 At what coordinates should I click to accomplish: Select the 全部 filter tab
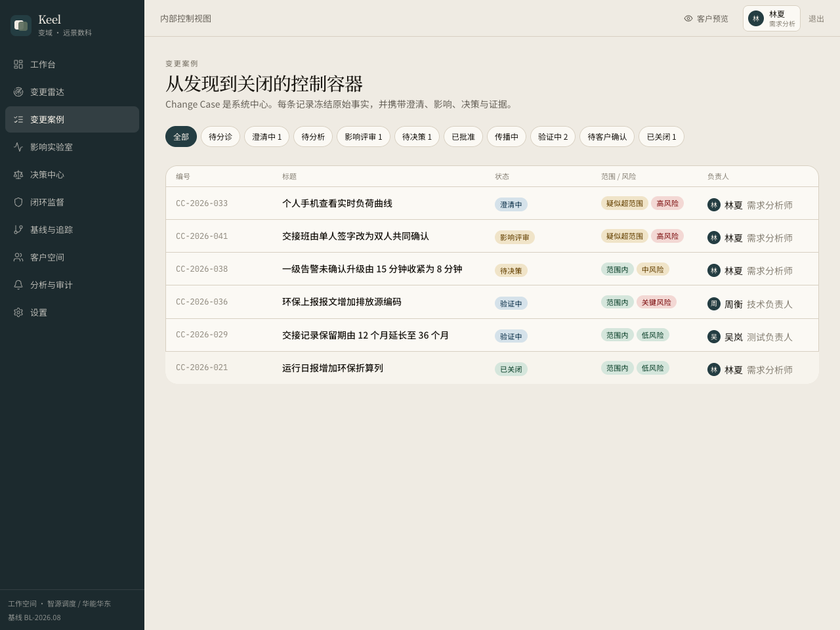[x=181, y=136]
